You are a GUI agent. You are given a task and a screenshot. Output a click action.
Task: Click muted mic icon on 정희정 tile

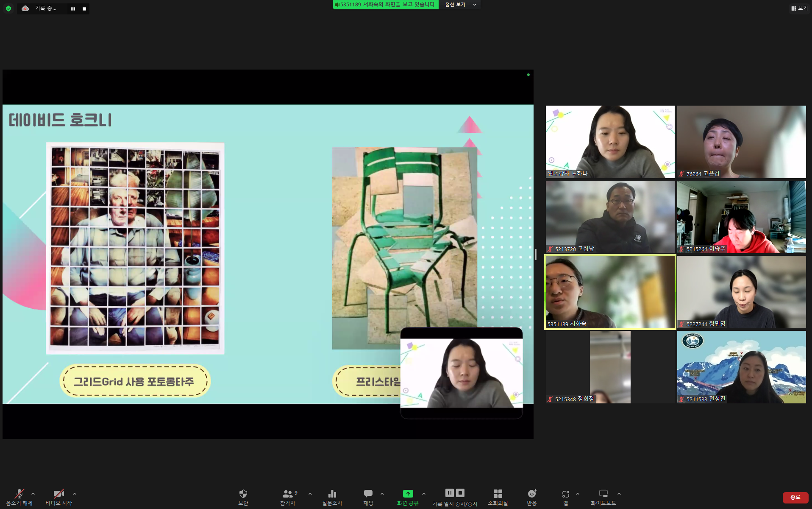(x=550, y=399)
